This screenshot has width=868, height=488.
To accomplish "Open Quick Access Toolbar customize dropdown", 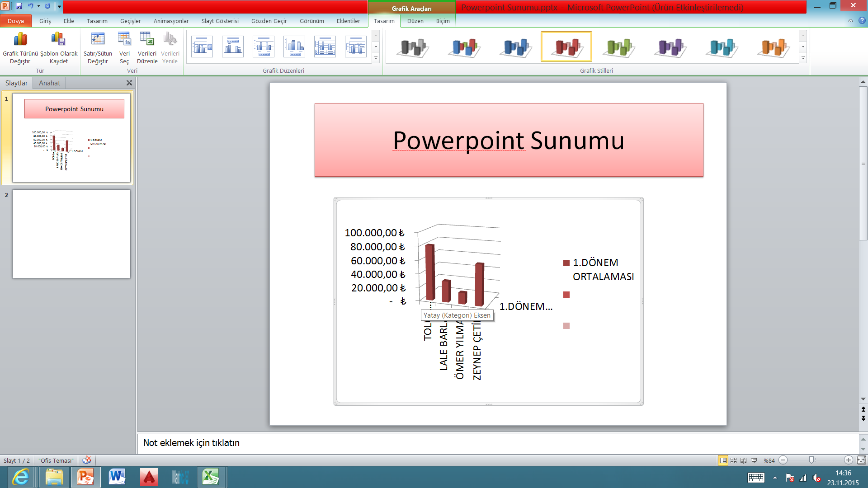I will point(59,6).
